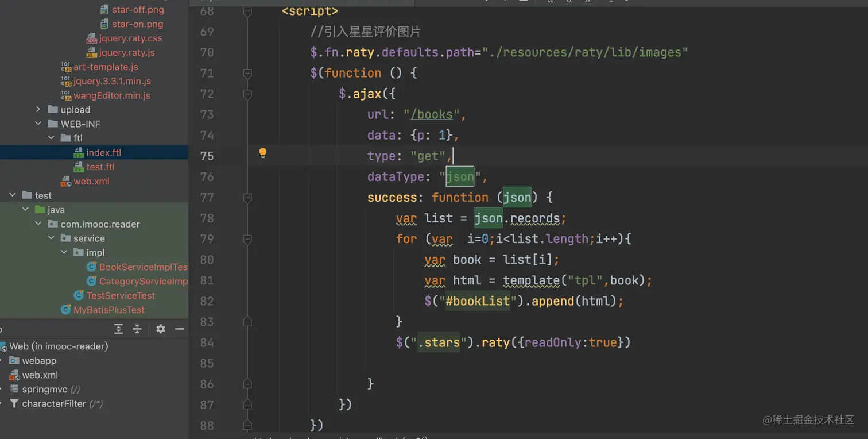Click the file icon of art-template.js
The height and width of the screenshot is (439, 868).
click(x=66, y=67)
